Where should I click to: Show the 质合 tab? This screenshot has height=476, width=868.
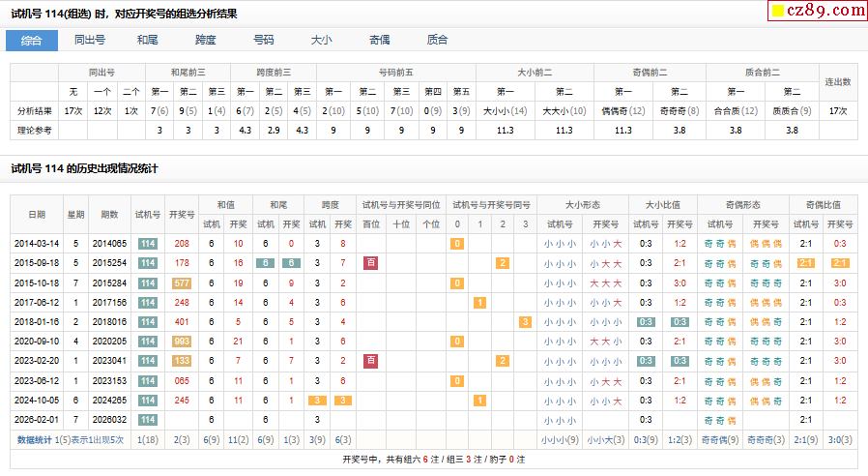[x=438, y=41]
